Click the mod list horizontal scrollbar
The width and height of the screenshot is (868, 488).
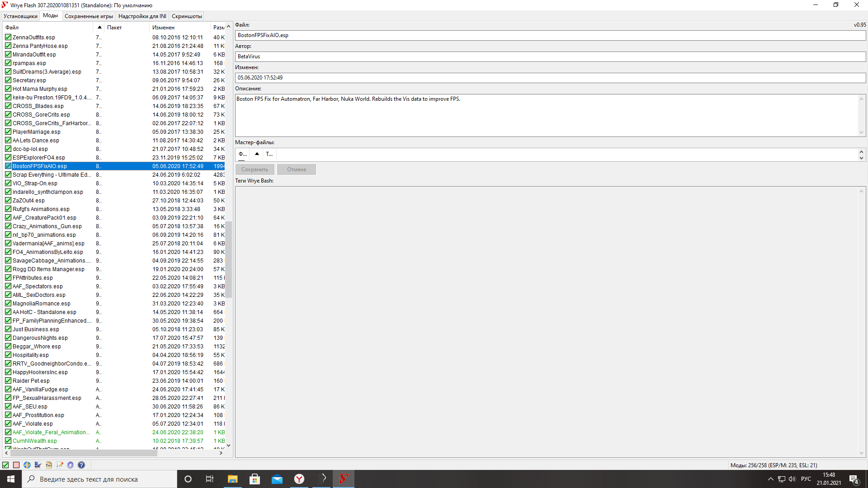click(84, 453)
